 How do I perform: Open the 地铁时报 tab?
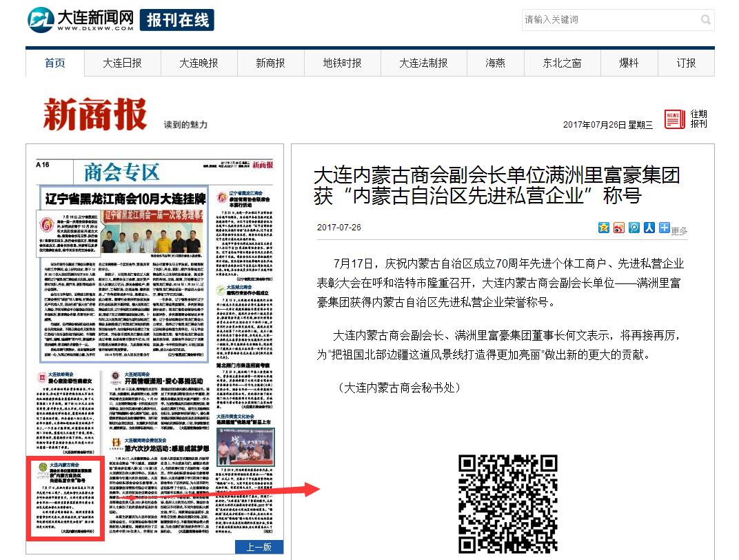(342, 63)
